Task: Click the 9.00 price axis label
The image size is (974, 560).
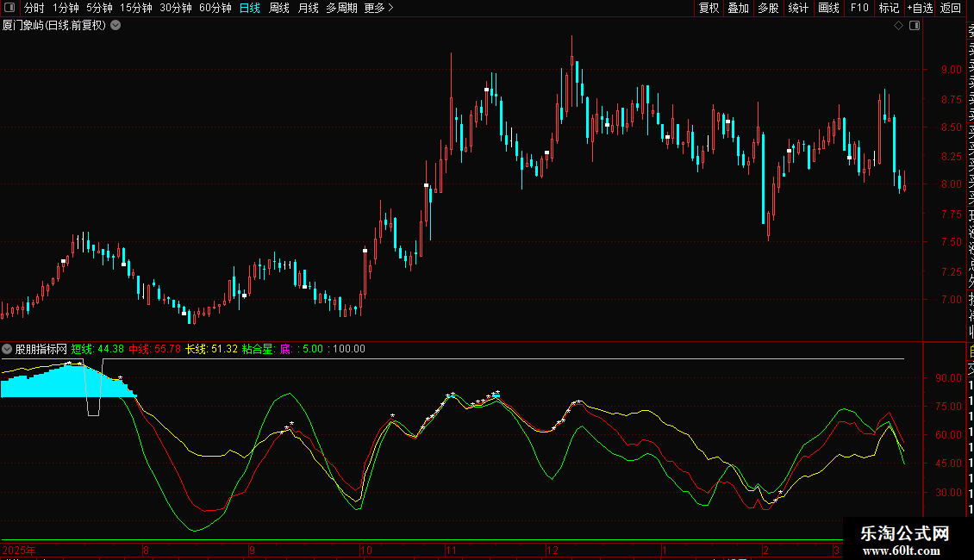Action: [x=951, y=70]
